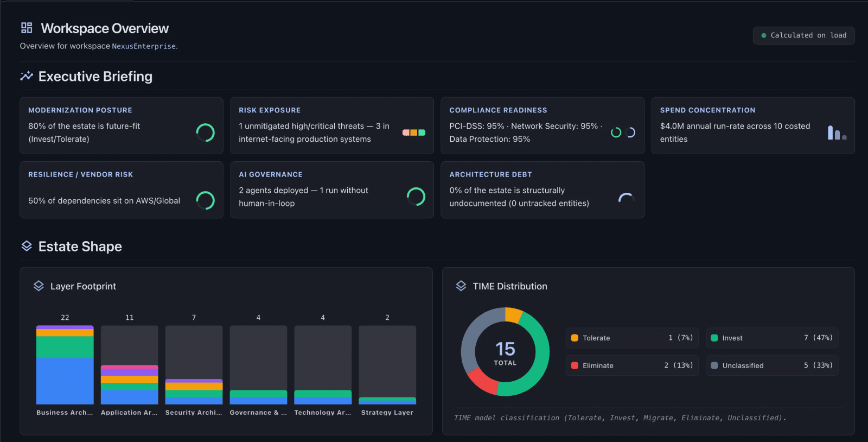Click the AI Governance ring gauge
868x442 pixels.
coord(416,197)
